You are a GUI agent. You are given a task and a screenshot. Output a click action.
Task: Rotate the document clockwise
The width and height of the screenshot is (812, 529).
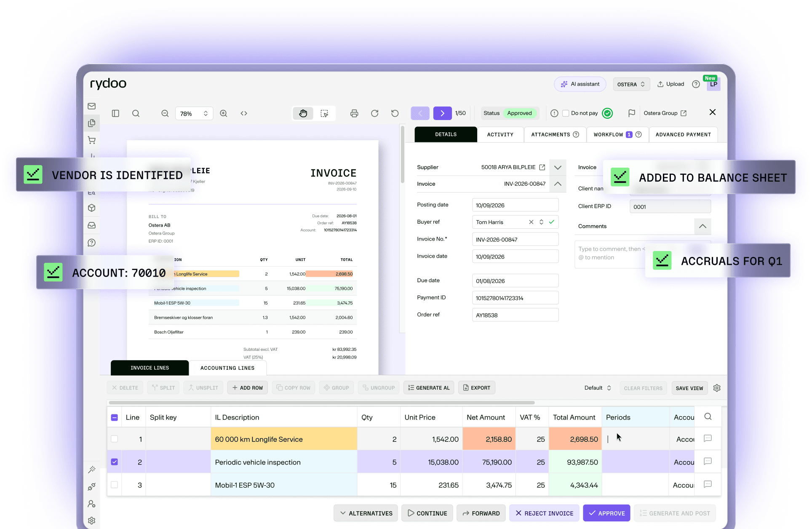[374, 113]
